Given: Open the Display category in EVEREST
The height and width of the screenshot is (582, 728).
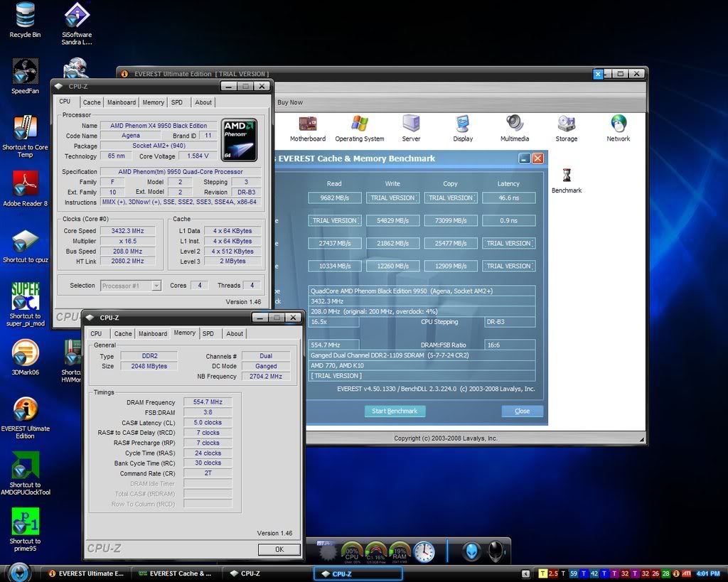Looking at the screenshot, I should 463,129.
